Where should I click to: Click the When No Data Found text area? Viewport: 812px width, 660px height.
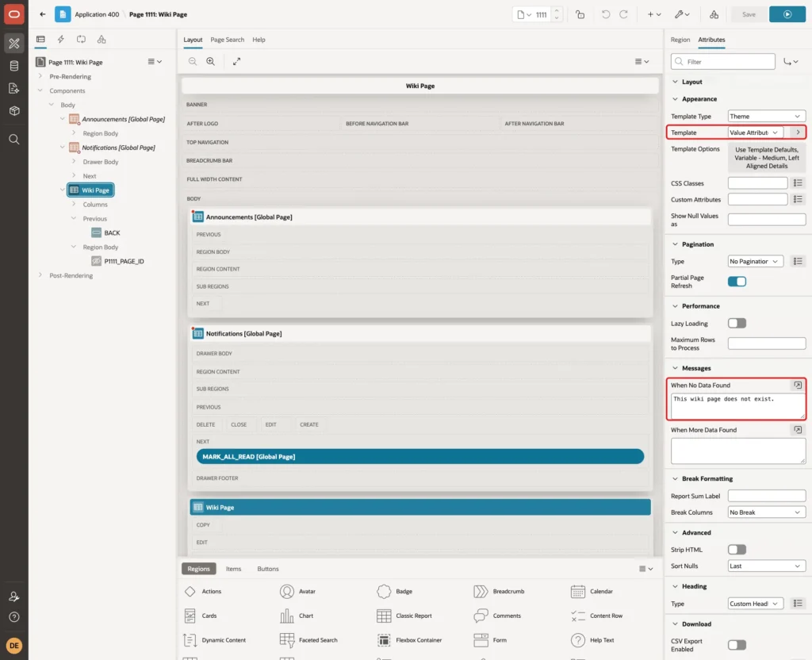[738, 406]
